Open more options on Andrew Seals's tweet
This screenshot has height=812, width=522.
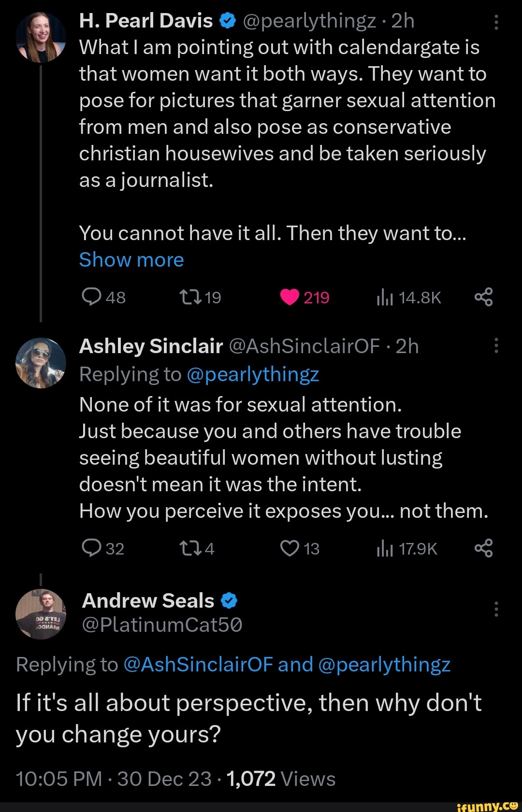[496, 609]
